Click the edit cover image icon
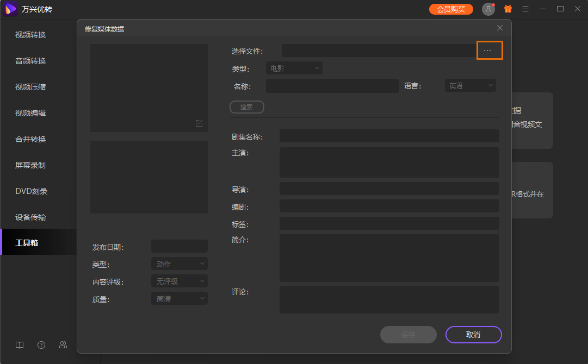 [x=199, y=123]
